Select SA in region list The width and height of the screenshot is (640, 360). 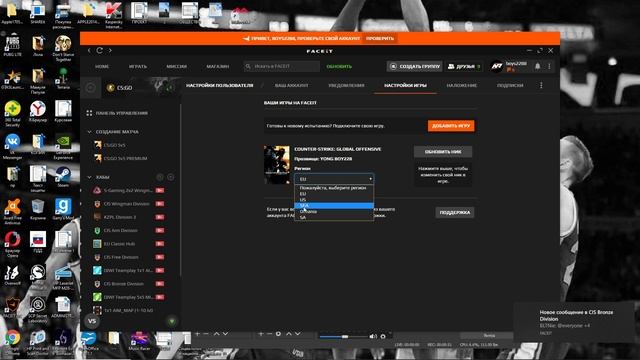(x=334, y=218)
